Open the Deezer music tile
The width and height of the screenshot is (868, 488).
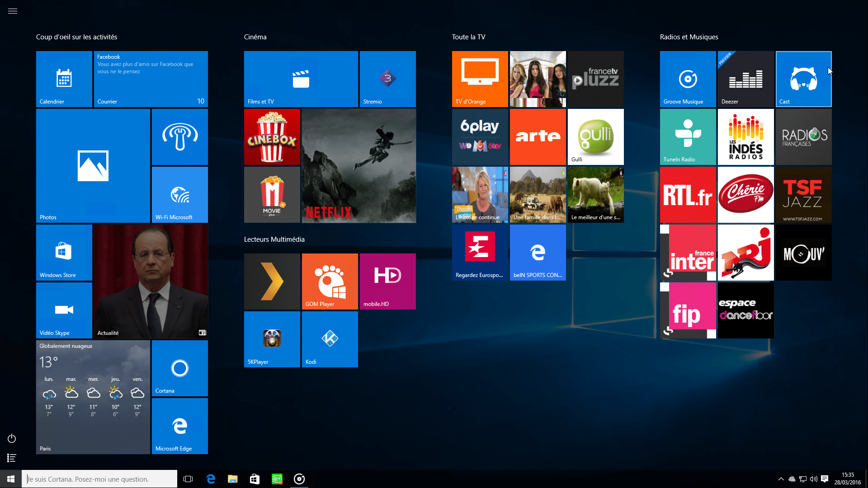click(x=745, y=79)
